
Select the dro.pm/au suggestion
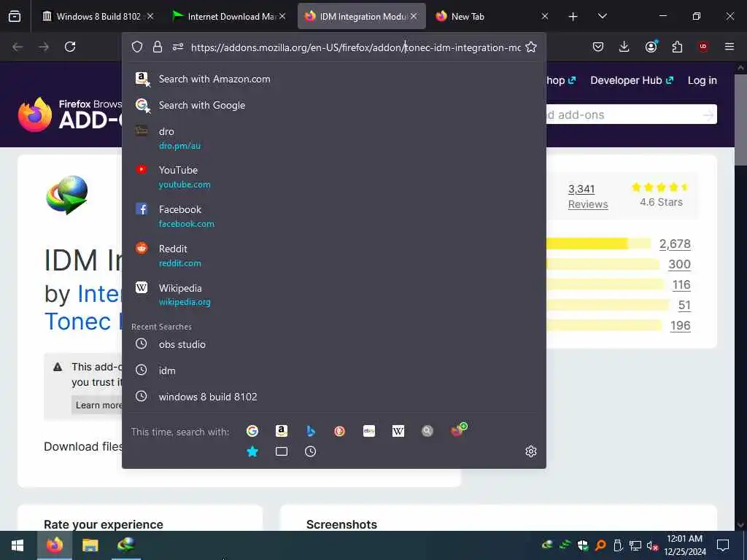pos(334,138)
